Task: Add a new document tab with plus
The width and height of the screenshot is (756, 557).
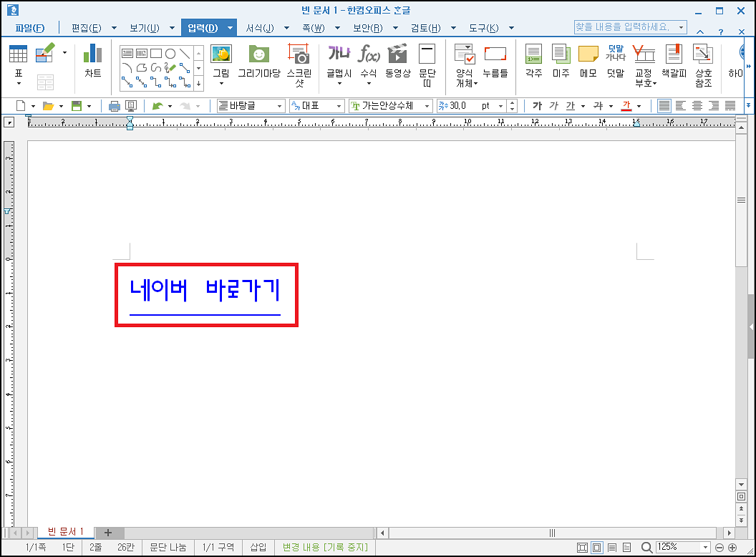Action: pos(108,533)
